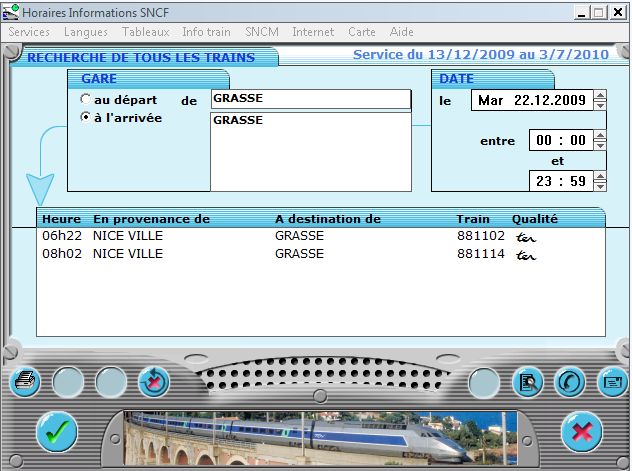
Task: Increase the date with the up arrow
Action: coord(600,96)
